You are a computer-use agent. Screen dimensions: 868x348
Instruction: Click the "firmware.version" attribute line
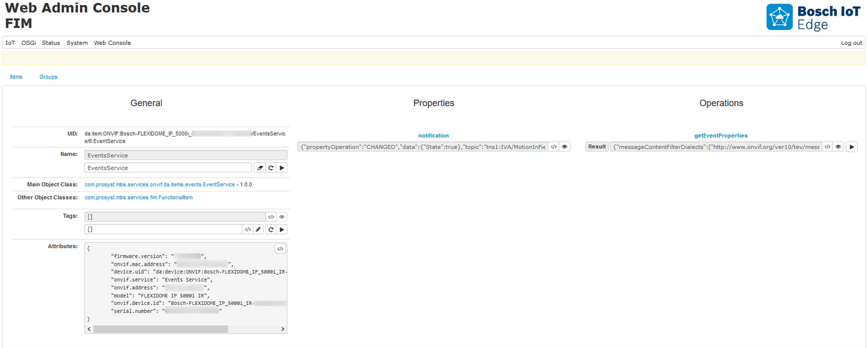coord(159,256)
